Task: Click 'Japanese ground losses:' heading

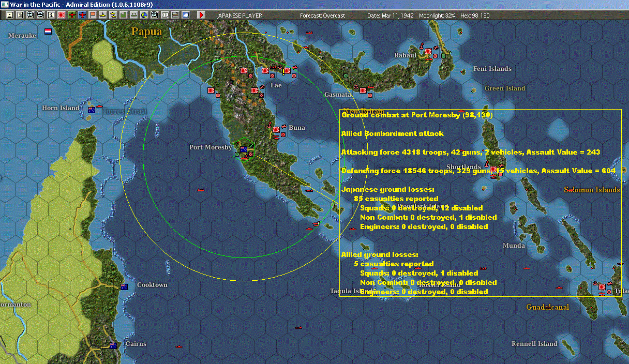Action: [388, 189]
